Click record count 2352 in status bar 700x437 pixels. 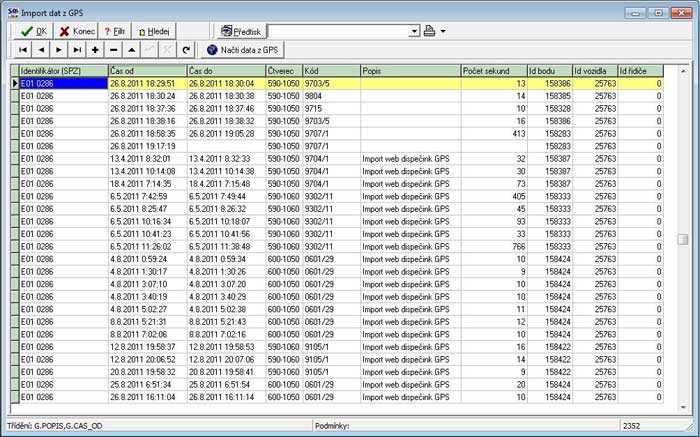click(x=632, y=426)
